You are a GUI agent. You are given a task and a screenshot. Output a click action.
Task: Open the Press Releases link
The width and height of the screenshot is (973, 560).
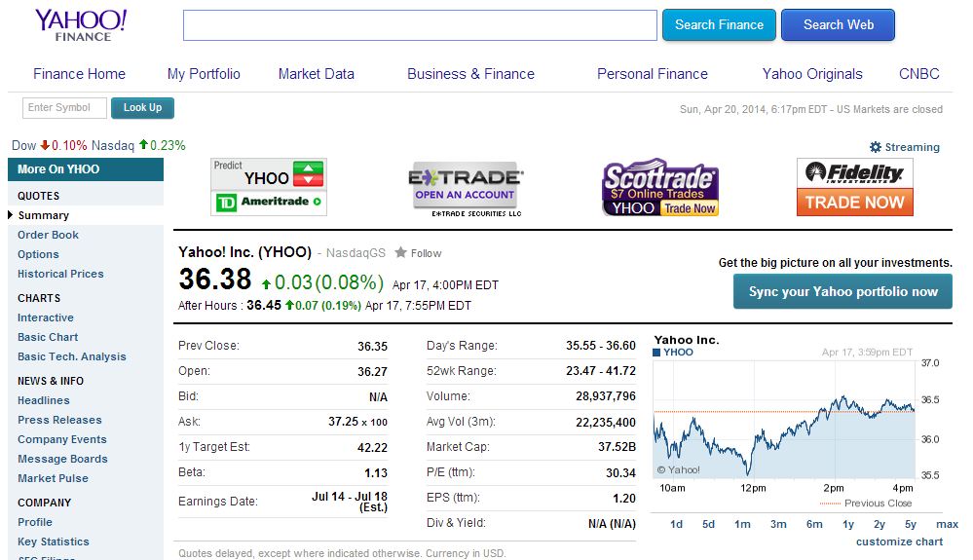tap(59, 420)
